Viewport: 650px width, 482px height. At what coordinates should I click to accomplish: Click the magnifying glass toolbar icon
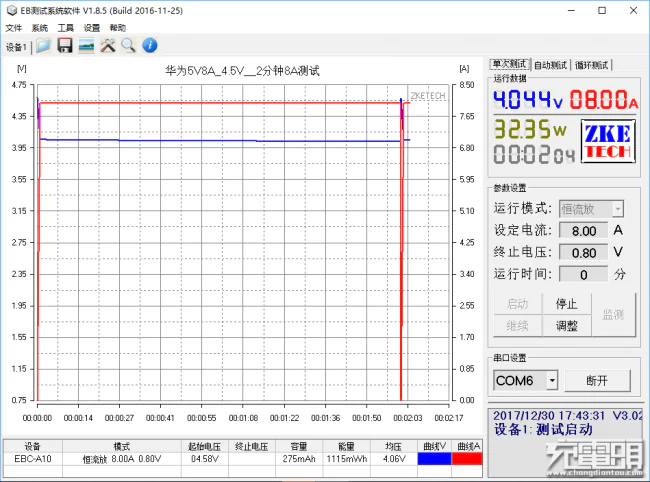[x=129, y=46]
